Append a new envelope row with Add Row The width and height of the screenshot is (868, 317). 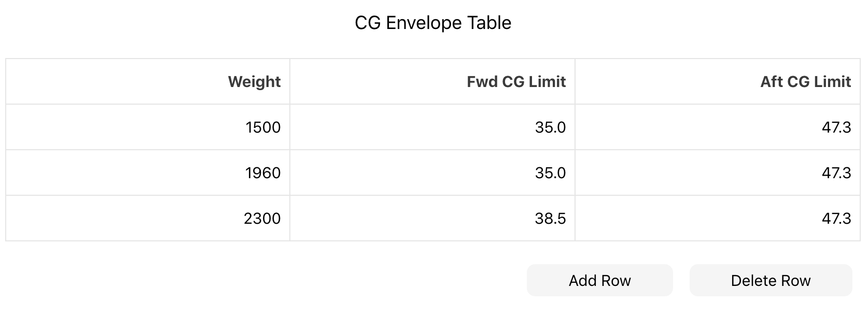pos(599,280)
